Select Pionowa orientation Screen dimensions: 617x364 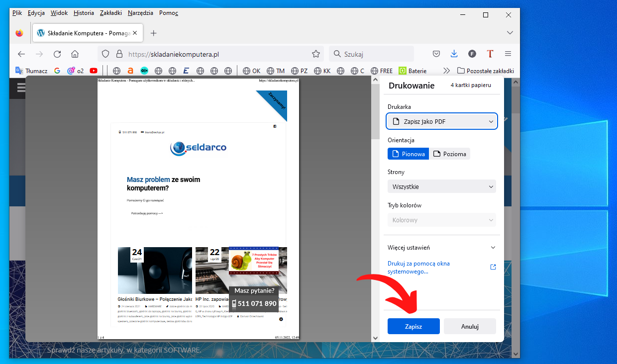pos(408,154)
